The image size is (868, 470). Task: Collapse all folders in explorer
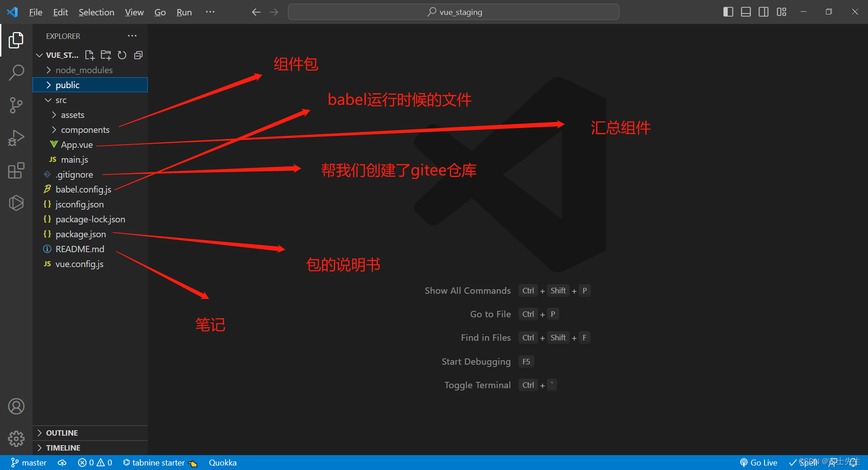click(x=138, y=55)
